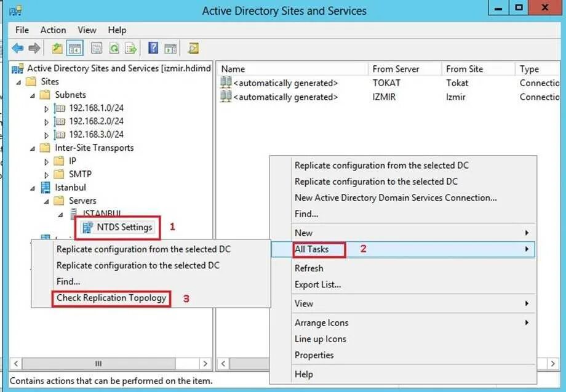Expand the SMTP transport node arrow
The width and height of the screenshot is (566, 392).
[x=46, y=175]
